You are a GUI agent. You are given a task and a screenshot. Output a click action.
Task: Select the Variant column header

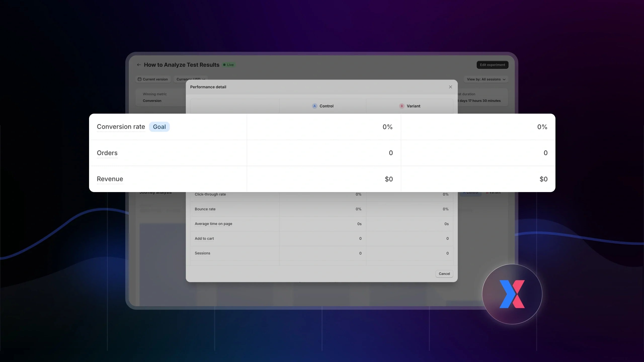[410, 106]
